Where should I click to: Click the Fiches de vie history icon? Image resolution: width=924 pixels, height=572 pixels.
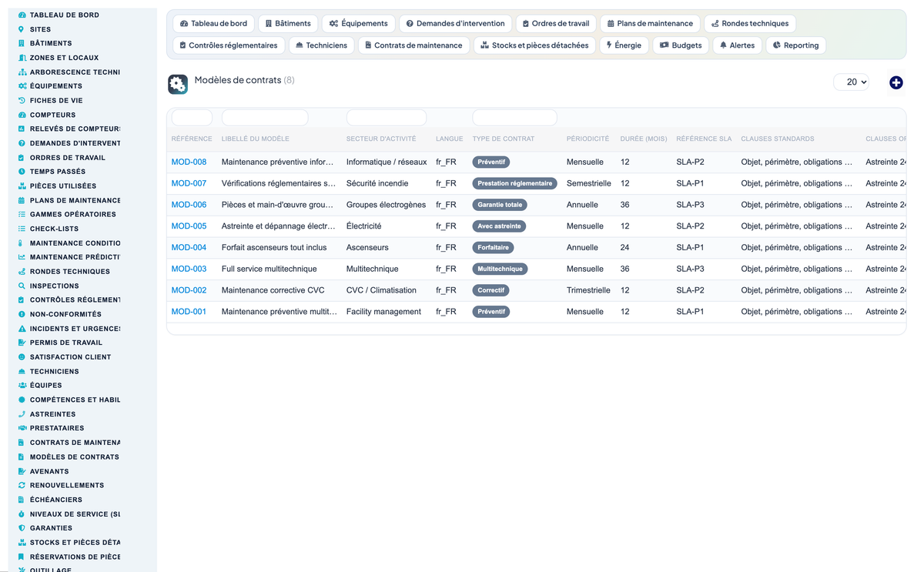point(22,101)
